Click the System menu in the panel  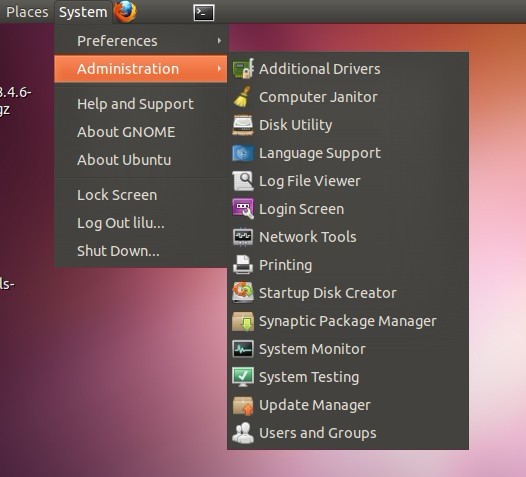click(x=83, y=12)
